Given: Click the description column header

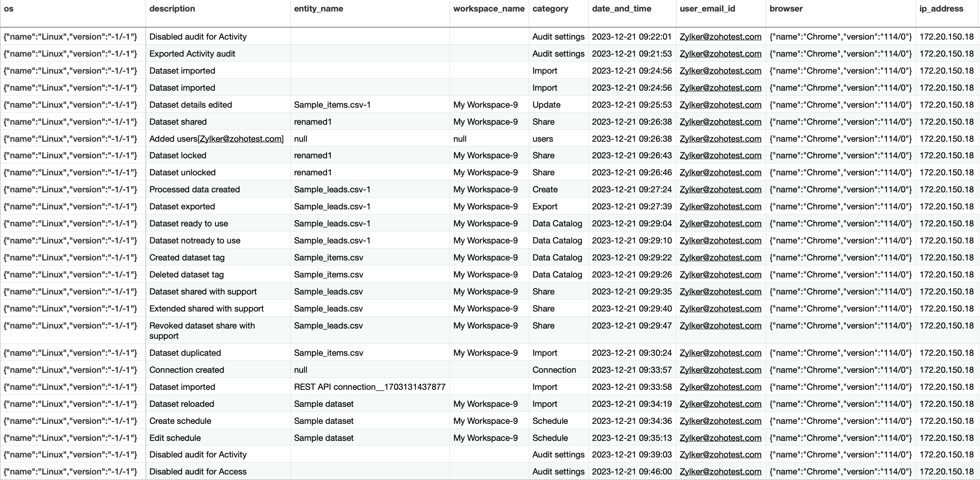Looking at the screenshot, I should coord(172,9).
